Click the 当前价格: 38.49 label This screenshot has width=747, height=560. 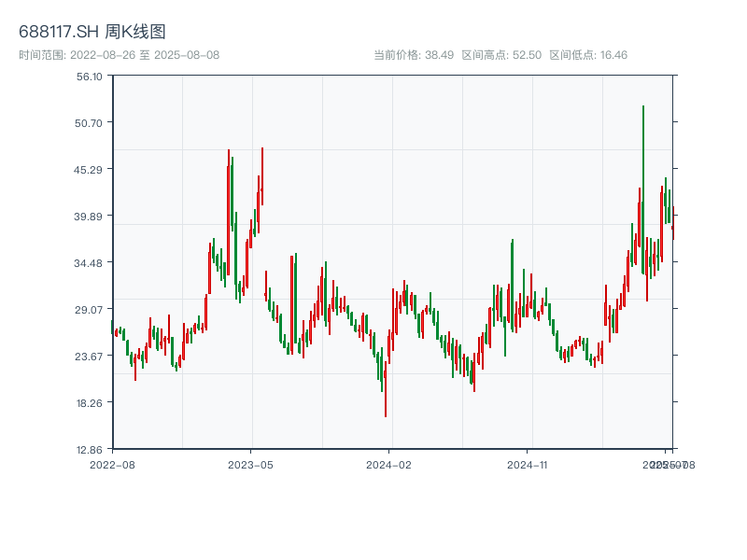(x=414, y=55)
